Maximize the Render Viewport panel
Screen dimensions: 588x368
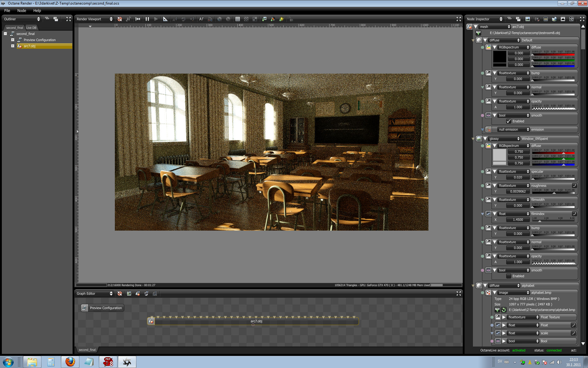tap(458, 19)
